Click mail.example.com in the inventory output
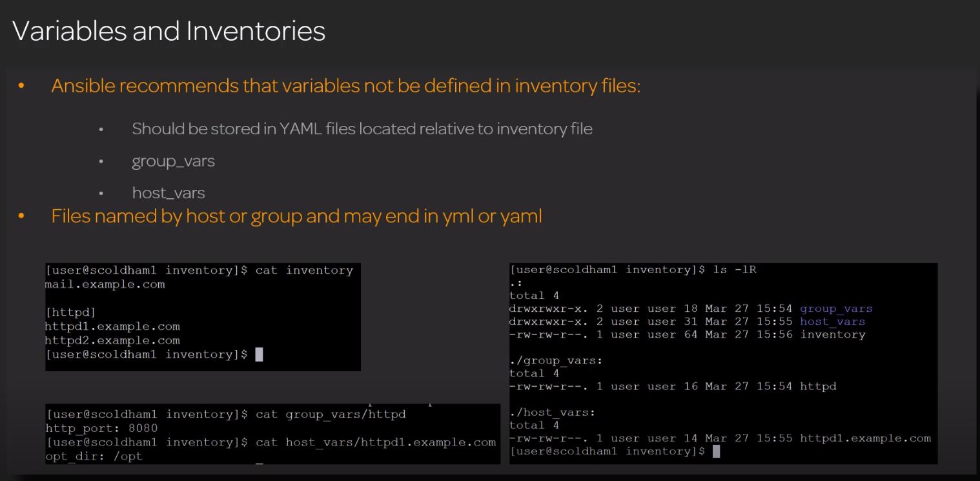The width and height of the screenshot is (980, 481). tap(105, 285)
